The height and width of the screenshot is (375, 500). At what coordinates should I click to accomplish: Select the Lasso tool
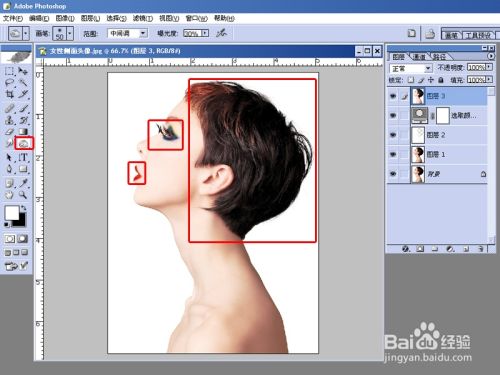[9, 83]
